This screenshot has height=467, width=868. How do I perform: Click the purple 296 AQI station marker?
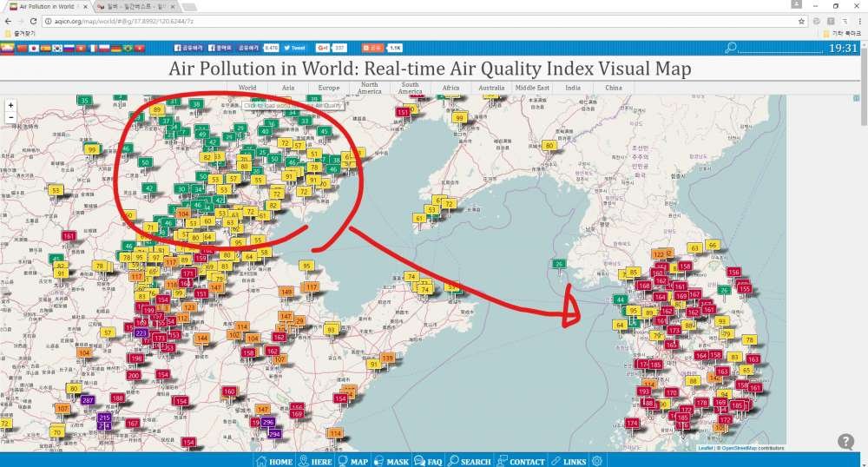pos(268,422)
